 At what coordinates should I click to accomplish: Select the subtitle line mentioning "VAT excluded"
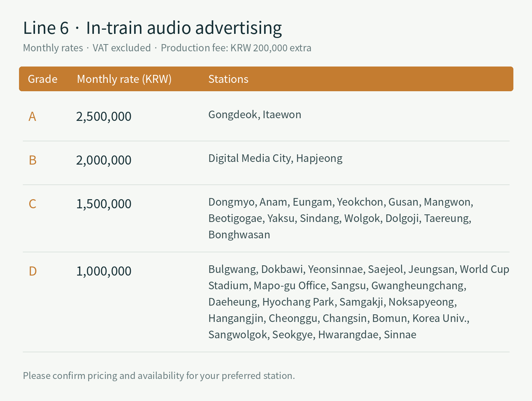(x=167, y=48)
